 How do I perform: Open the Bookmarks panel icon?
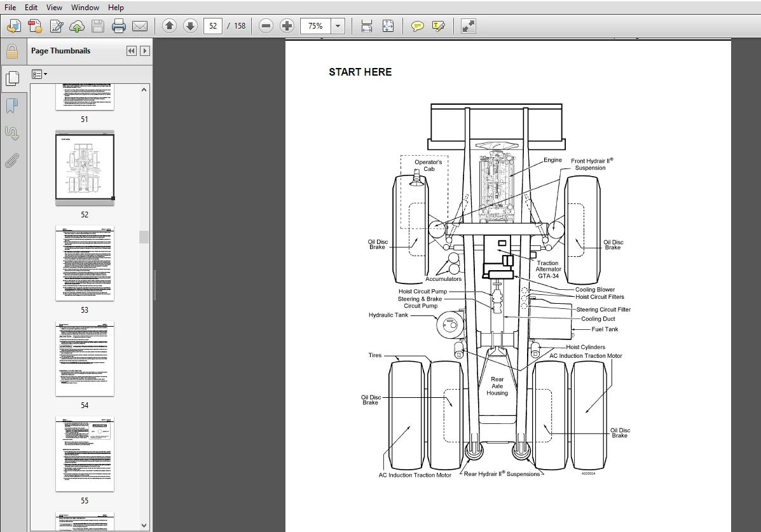pyautogui.click(x=11, y=106)
